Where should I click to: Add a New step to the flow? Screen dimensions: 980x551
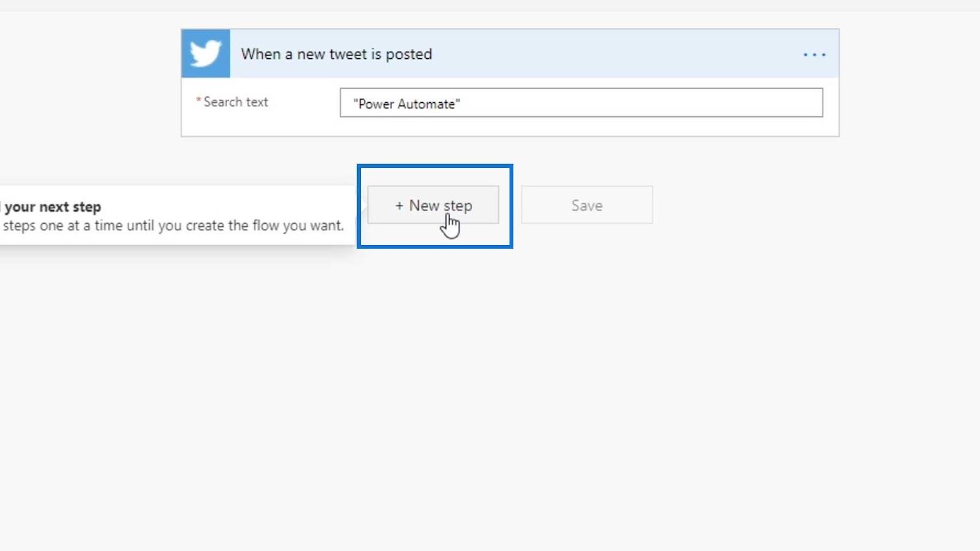pos(433,205)
